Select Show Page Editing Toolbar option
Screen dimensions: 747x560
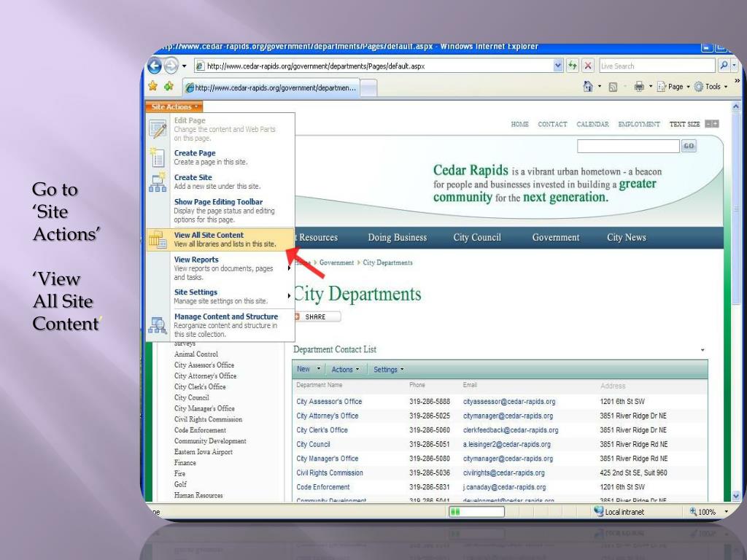tap(220, 211)
